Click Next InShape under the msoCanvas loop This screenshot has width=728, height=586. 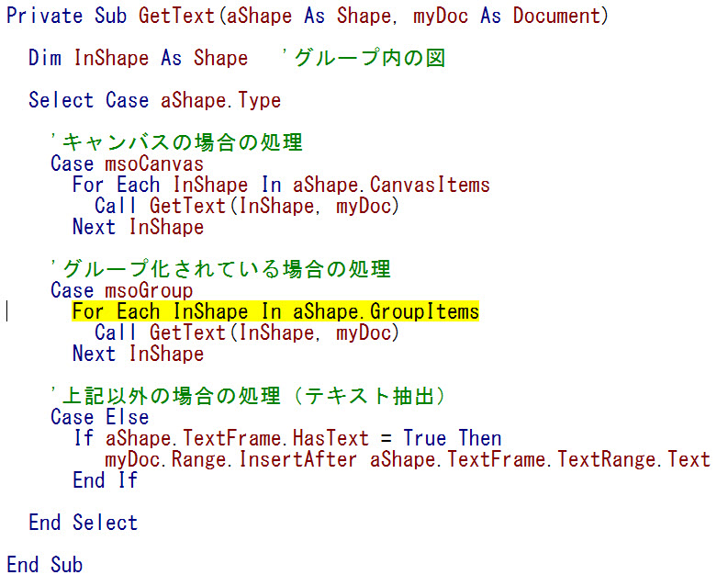coord(138,228)
